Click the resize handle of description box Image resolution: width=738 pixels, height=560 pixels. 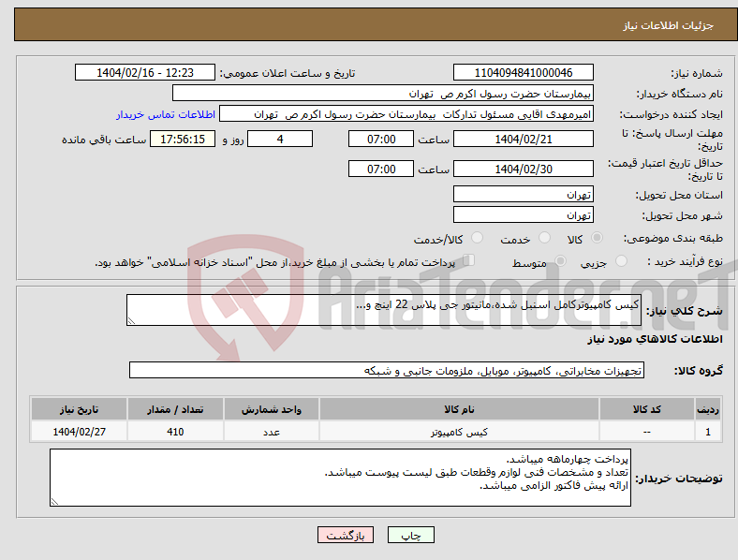(x=131, y=321)
